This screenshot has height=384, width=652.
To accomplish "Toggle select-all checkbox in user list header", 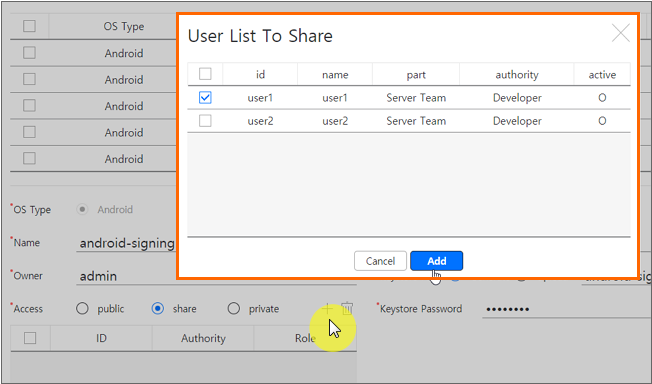I will (205, 74).
